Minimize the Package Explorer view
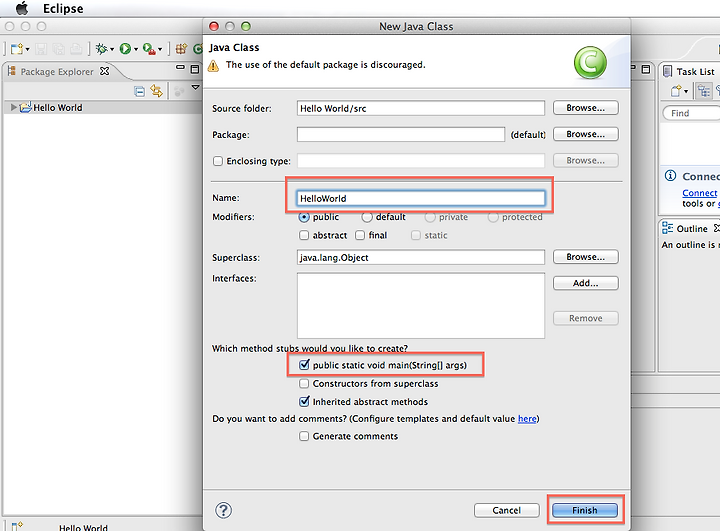 point(180,68)
